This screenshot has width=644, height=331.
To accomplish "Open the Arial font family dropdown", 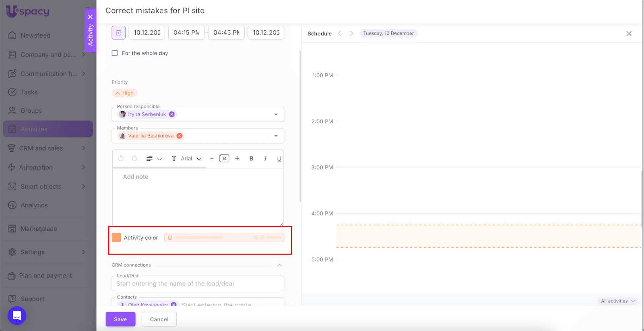I will [191, 159].
